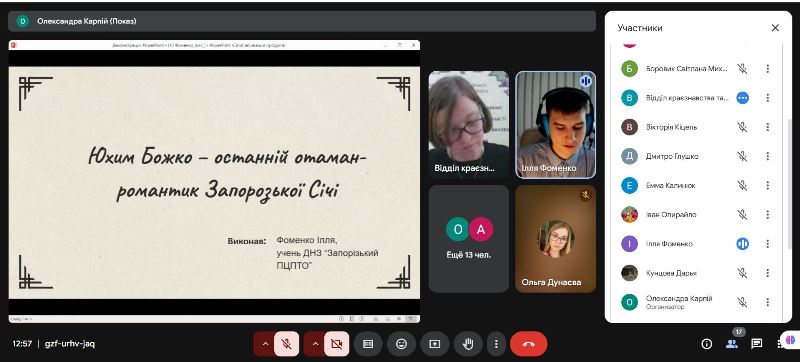Toggle the microphone mute button

tap(286, 344)
